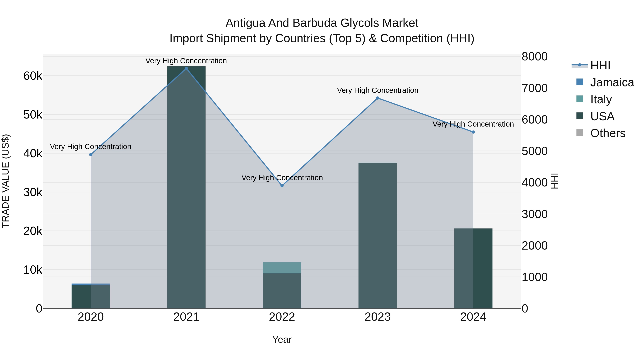The width and height of the screenshot is (644, 362).
Task: Click the rotated HHI right axis title
Action: tap(555, 181)
